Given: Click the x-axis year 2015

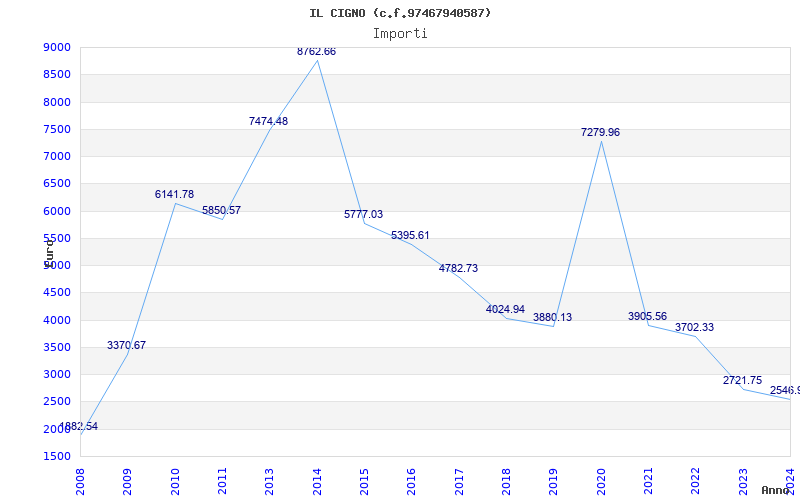Looking at the screenshot, I should 364,482.
